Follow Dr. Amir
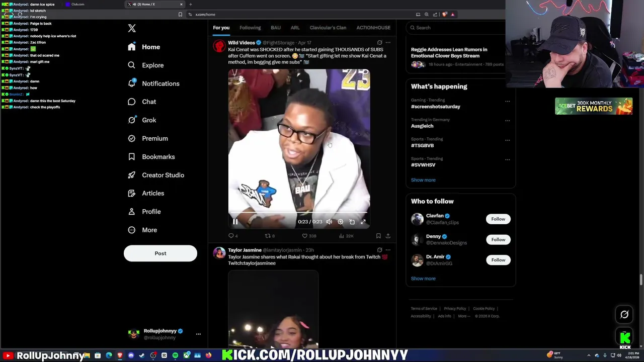Viewport: 644px width, 362px height. pyautogui.click(x=498, y=260)
